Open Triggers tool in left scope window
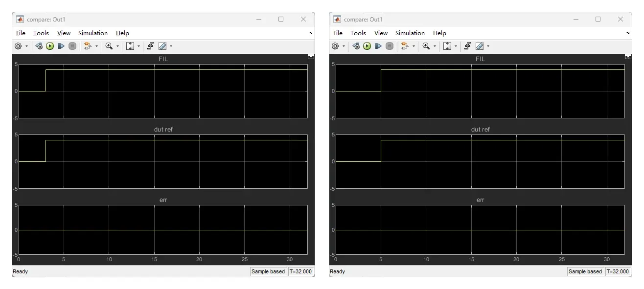 coord(151,46)
